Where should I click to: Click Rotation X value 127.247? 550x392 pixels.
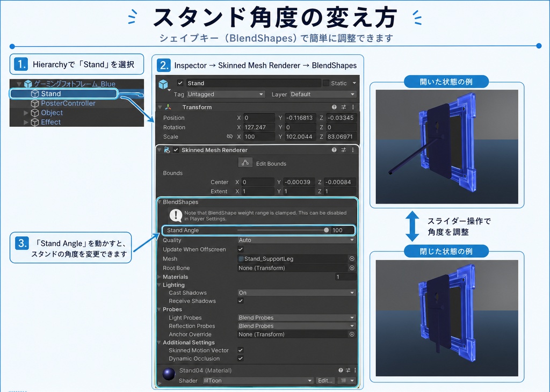[259, 127]
